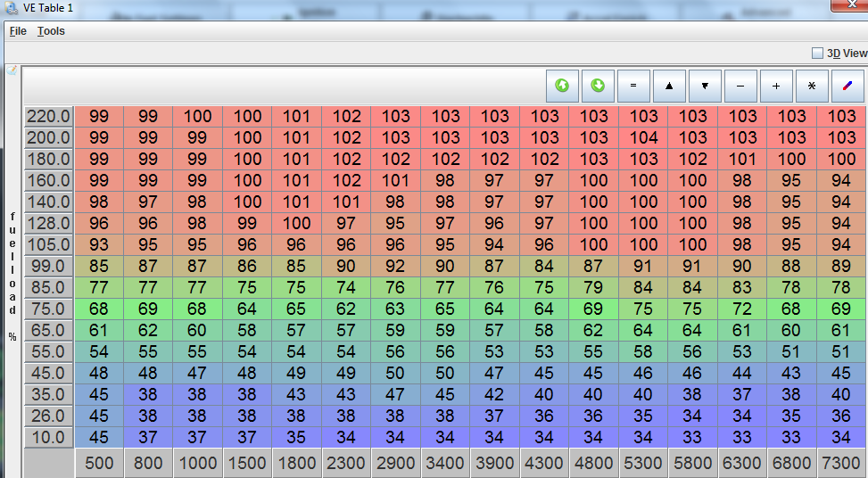Open the Tools menu
868x478 pixels.
(x=51, y=31)
